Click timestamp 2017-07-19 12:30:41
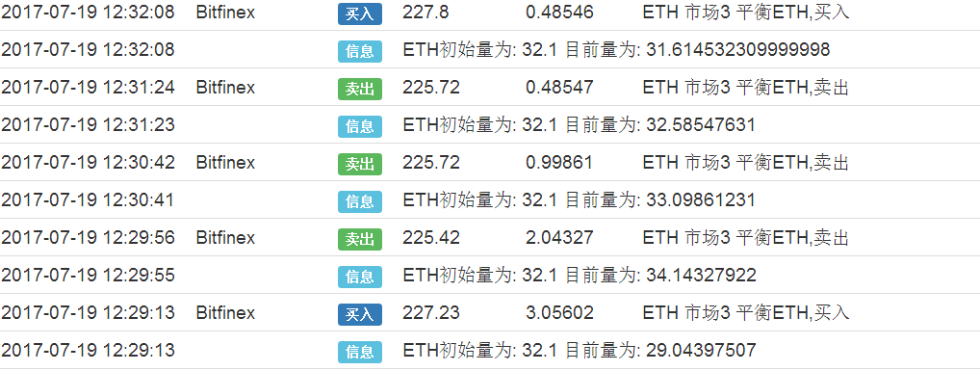980x371 pixels. (x=89, y=200)
